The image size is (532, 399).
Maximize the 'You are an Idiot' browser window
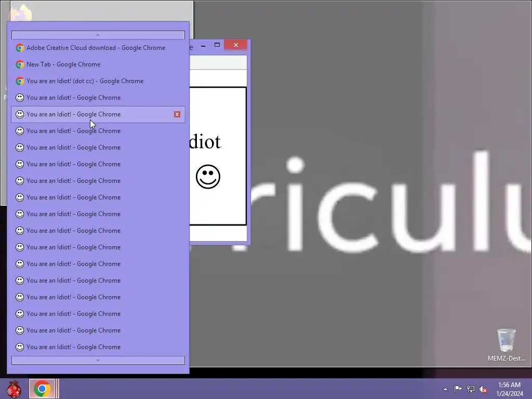pyautogui.click(x=217, y=45)
